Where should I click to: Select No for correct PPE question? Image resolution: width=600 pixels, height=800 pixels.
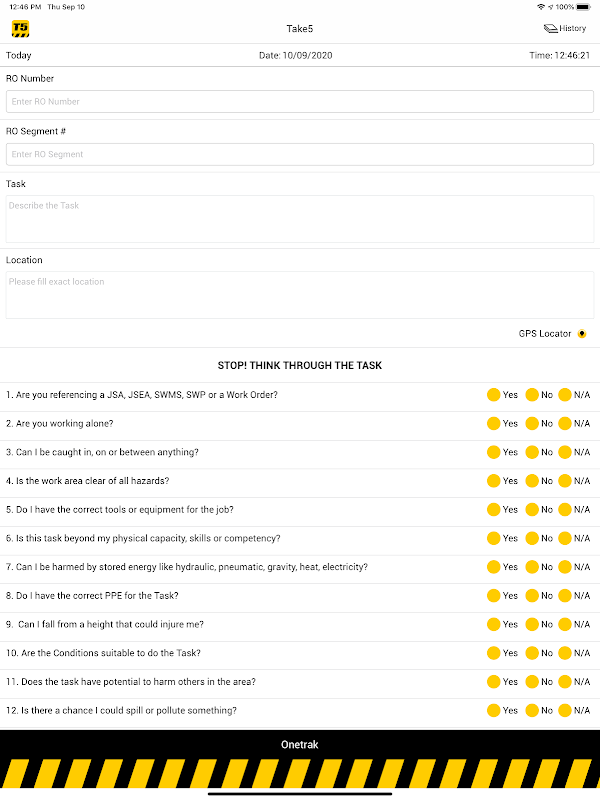[x=532, y=596]
